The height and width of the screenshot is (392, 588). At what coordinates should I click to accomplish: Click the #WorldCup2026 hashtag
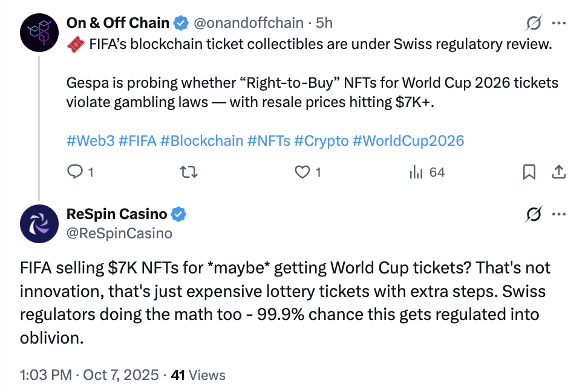pyautogui.click(x=408, y=141)
